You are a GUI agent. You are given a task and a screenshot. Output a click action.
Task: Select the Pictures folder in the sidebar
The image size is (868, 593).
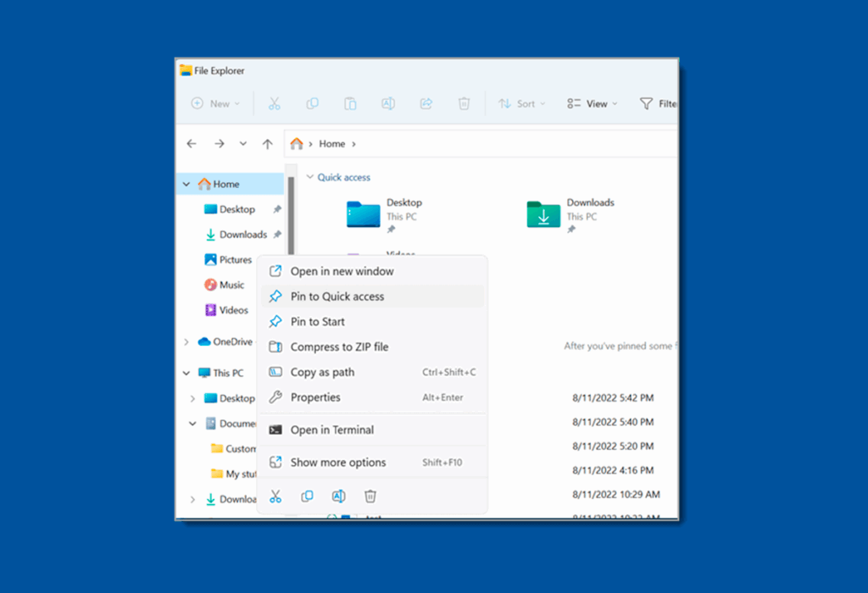click(x=234, y=259)
